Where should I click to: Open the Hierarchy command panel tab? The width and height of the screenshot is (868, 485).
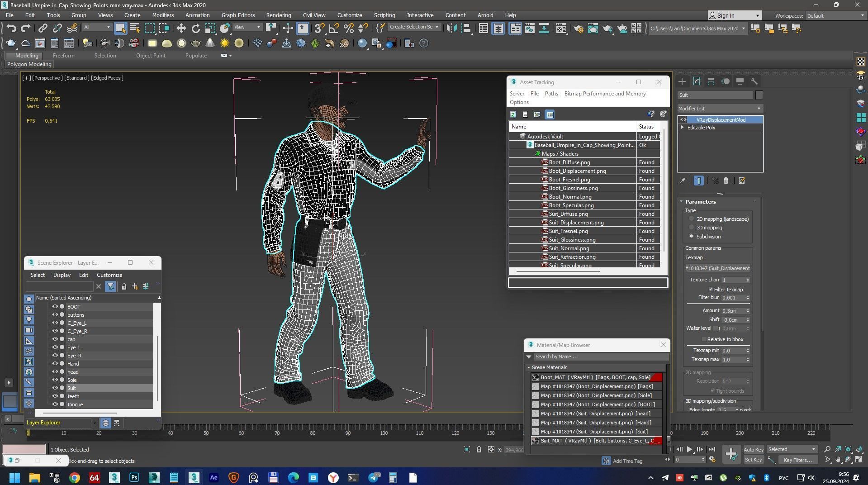click(711, 81)
